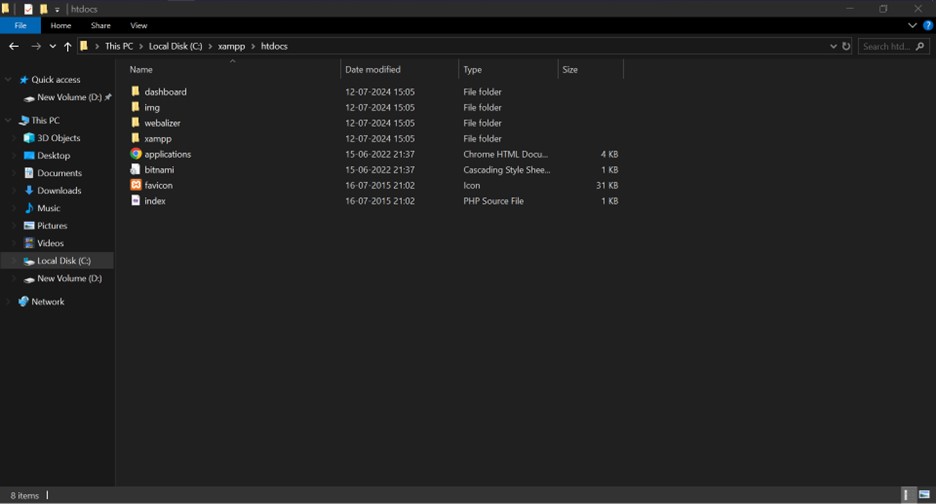Open the File menu
Screen dimensions: 936x504
(x=20, y=26)
